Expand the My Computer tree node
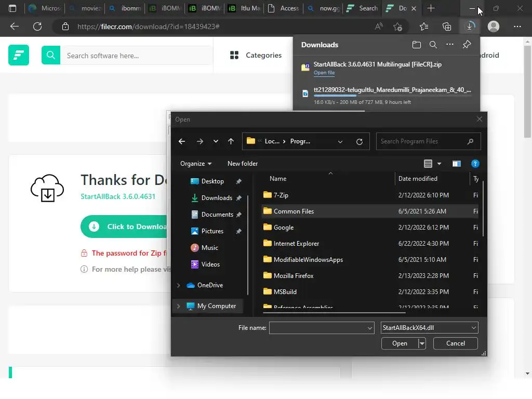 coord(179,306)
